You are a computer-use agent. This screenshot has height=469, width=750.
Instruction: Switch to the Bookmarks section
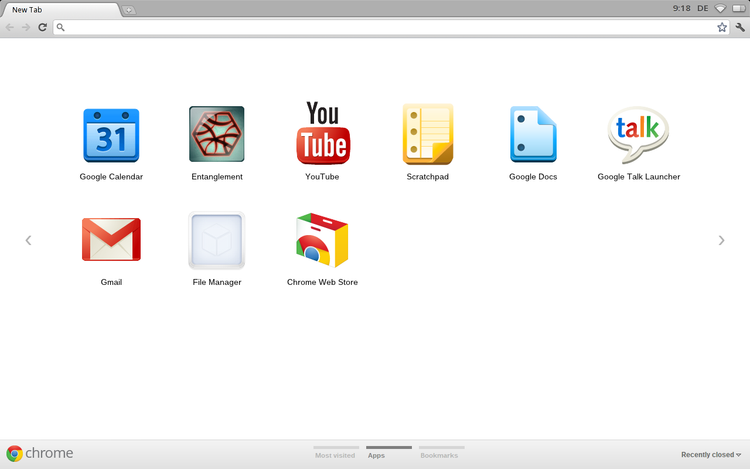click(439, 455)
